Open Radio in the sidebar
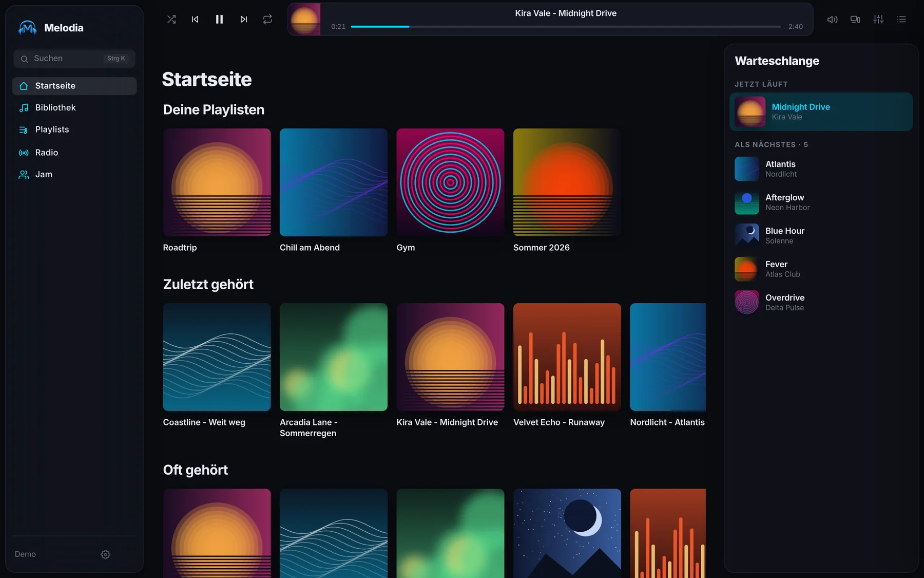 pos(74,153)
